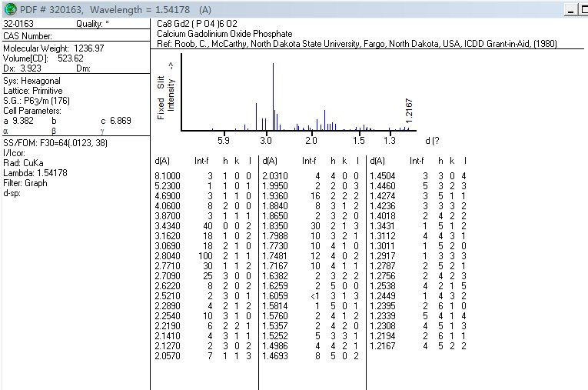Select Molecular Weight 1236.97
Image resolution: width=588 pixels, height=390 pixels.
tap(54, 48)
